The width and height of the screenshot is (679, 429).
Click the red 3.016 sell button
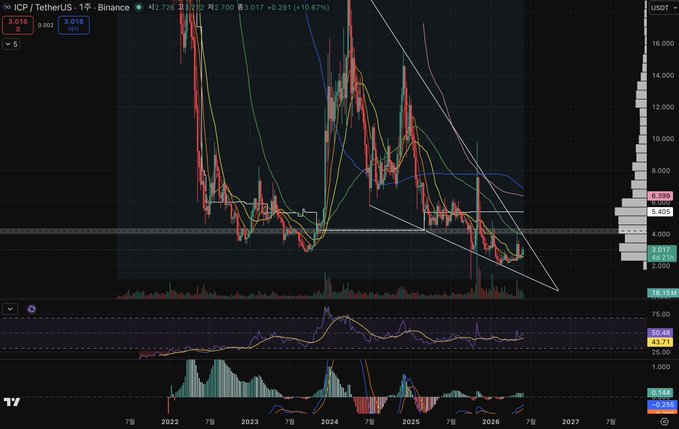pos(18,25)
